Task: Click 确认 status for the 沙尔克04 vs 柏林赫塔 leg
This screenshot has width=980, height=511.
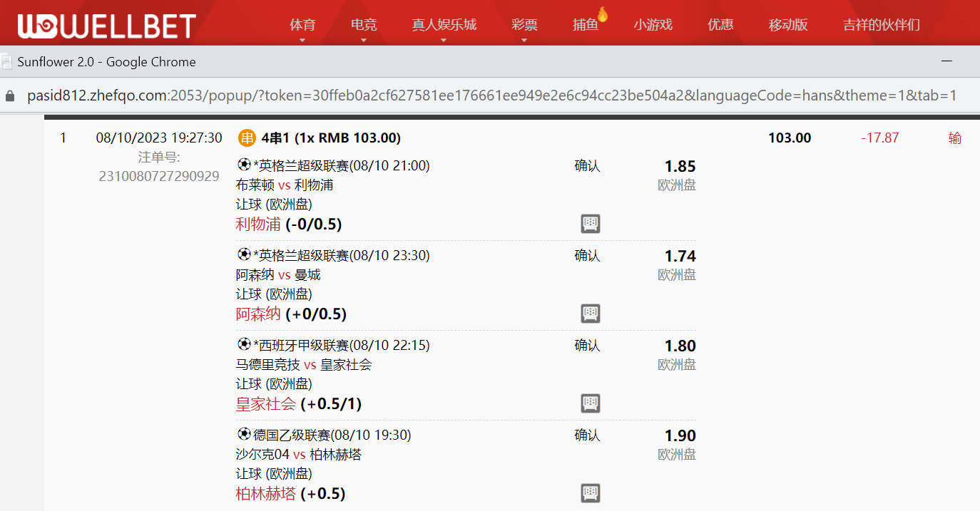Action: pos(587,435)
